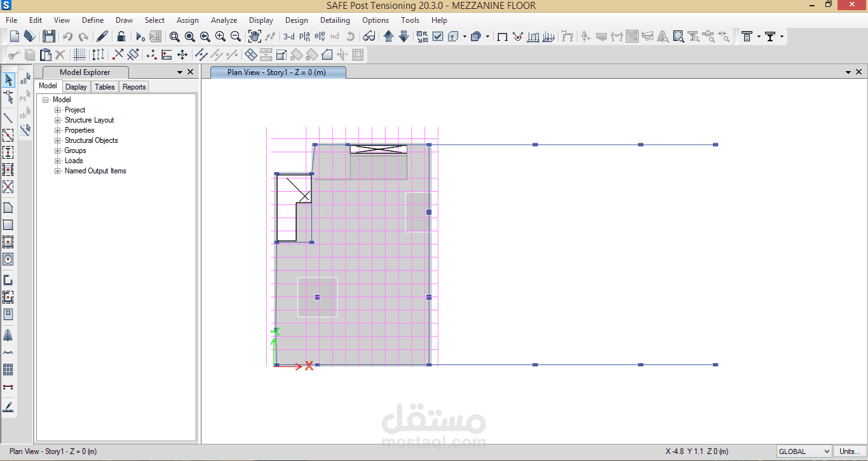Screen dimensions: 868x461
Task: Expand the Groups tree node
Action: tap(58, 150)
